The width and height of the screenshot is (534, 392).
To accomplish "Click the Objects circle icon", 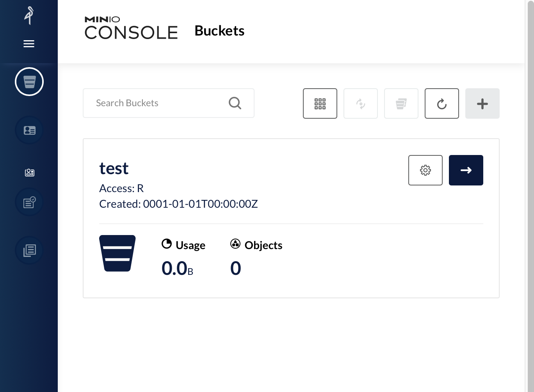I will [235, 244].
